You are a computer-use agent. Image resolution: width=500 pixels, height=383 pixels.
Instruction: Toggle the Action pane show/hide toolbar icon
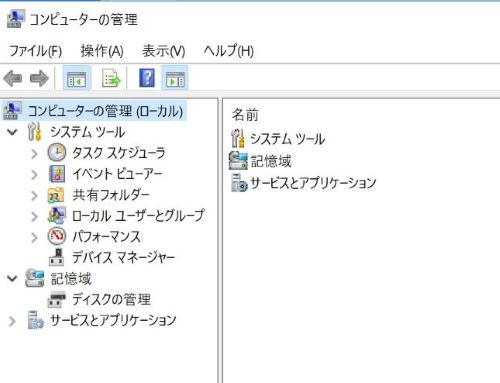(x=175, y=78)
